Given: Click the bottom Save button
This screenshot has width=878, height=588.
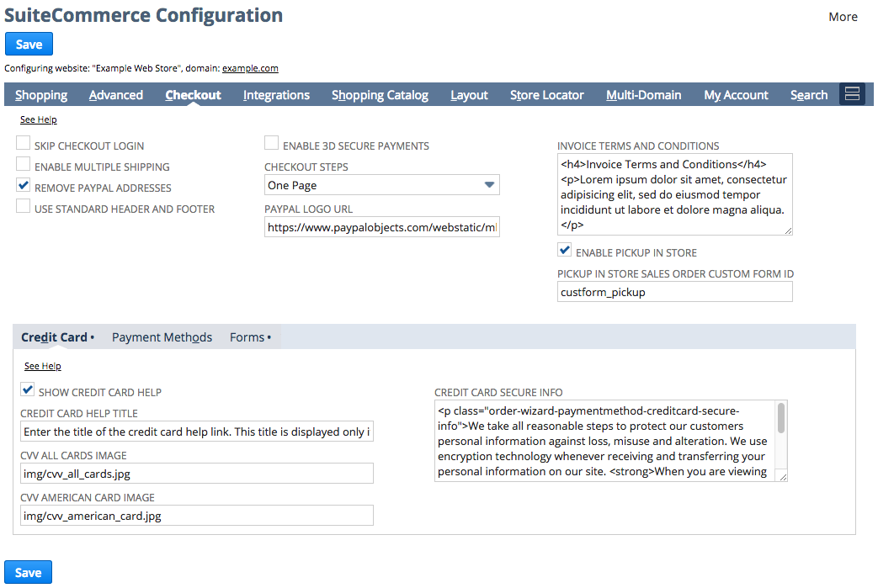Looking at the screenshot, I should pyautogui.click(x=28, y=572).
